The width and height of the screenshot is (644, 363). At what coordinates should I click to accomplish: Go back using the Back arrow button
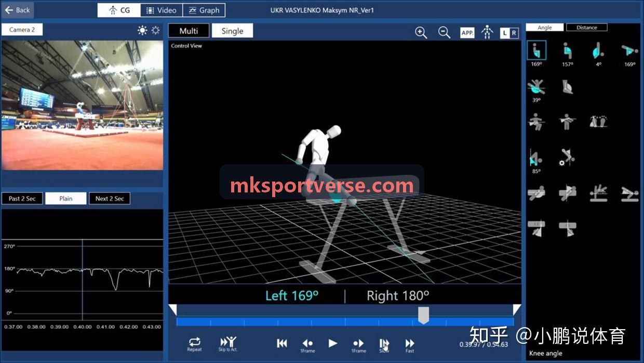point(18,10)
